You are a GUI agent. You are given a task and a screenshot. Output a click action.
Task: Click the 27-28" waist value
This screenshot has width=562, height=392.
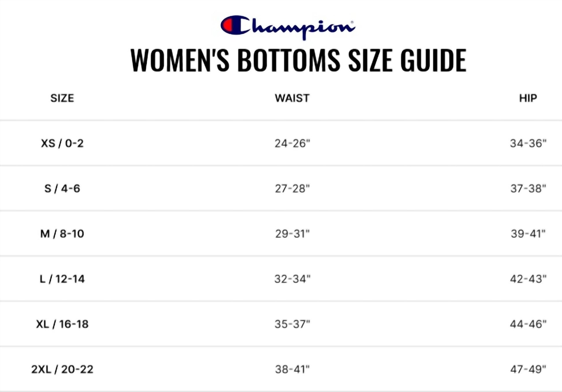tap(292, 188)
